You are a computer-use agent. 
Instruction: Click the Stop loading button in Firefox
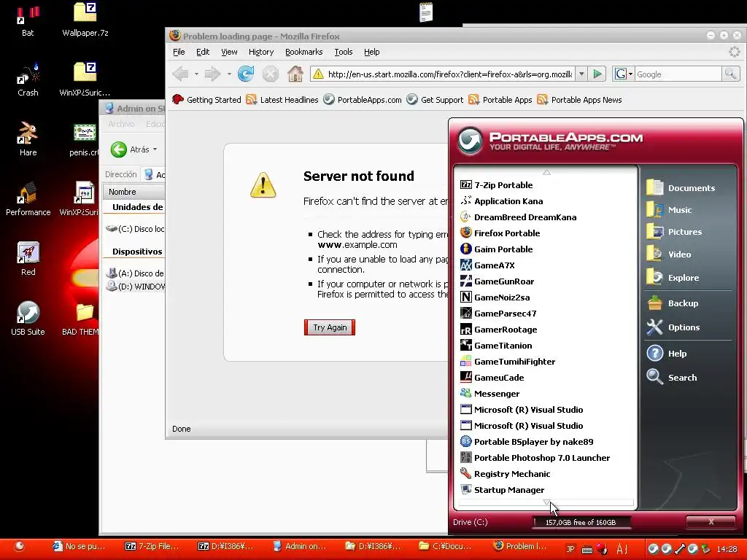(x=270, y=74)
